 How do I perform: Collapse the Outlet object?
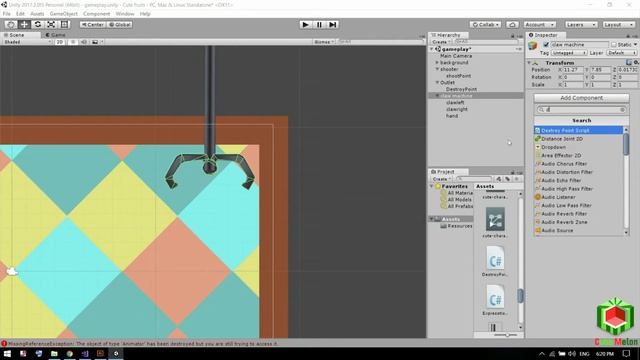click(x=437, y=82)
